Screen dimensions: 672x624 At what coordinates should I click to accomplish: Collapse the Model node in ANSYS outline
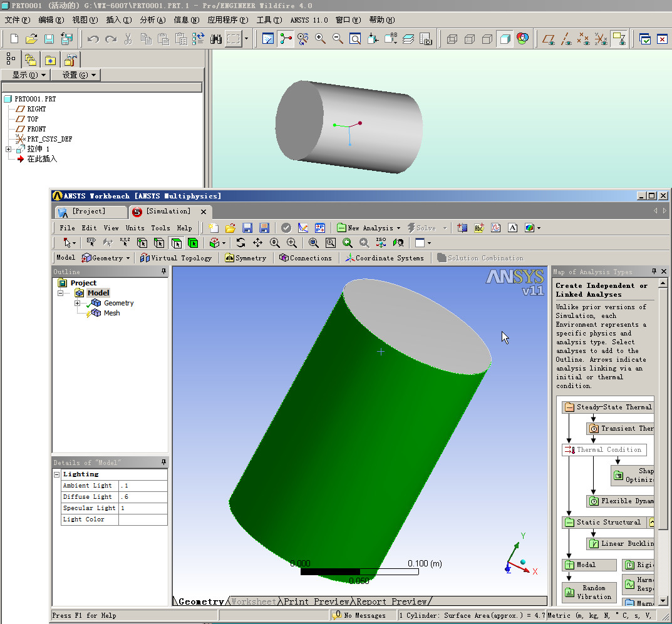[60, 293]
